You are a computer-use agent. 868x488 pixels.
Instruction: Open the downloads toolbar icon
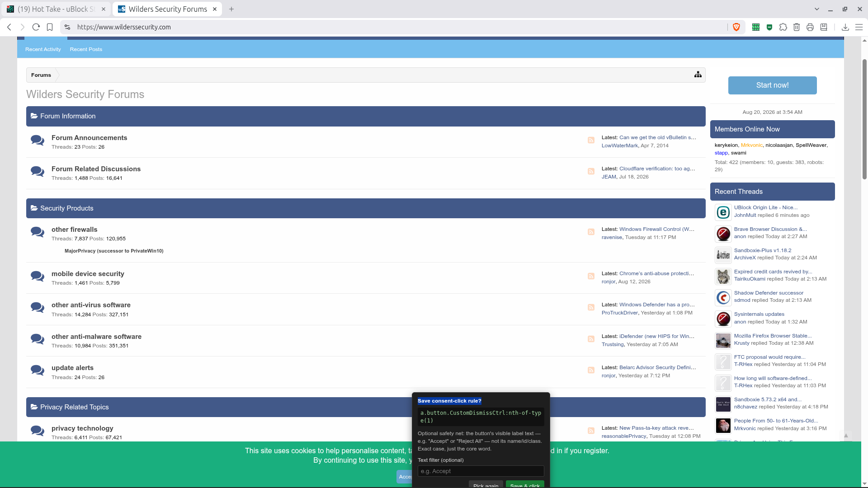click(x=845, y=27)
